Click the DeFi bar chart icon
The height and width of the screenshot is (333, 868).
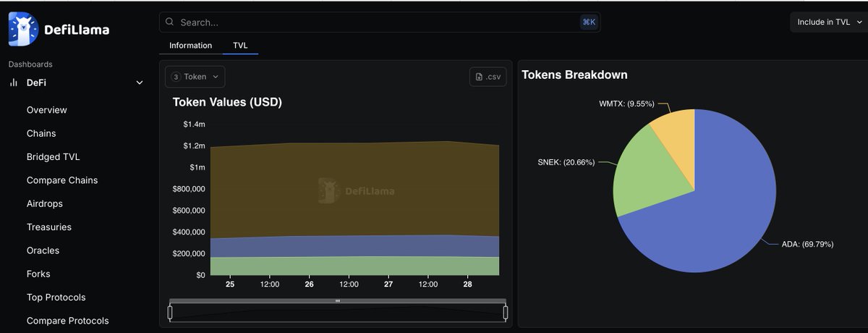coord(13,83)
